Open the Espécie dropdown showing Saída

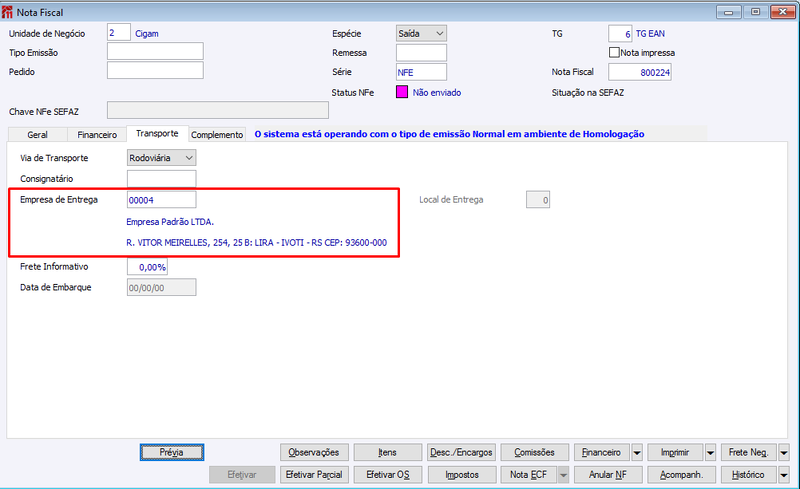click(421, 34)
